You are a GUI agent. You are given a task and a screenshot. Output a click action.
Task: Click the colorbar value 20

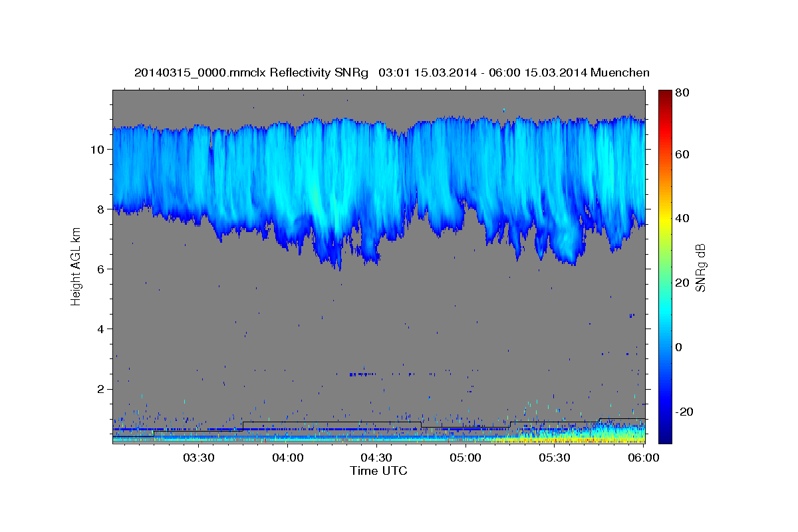click(x=682, y=283)
